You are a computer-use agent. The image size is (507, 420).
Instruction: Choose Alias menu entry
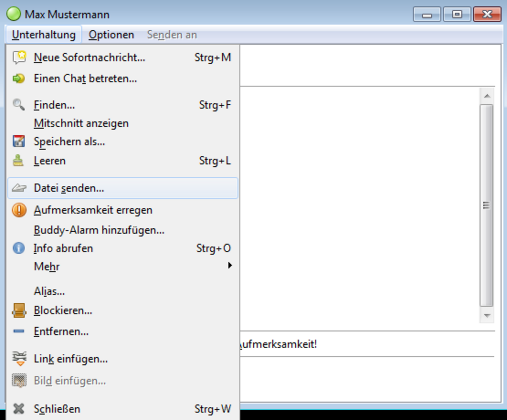(x=49, y=291)
